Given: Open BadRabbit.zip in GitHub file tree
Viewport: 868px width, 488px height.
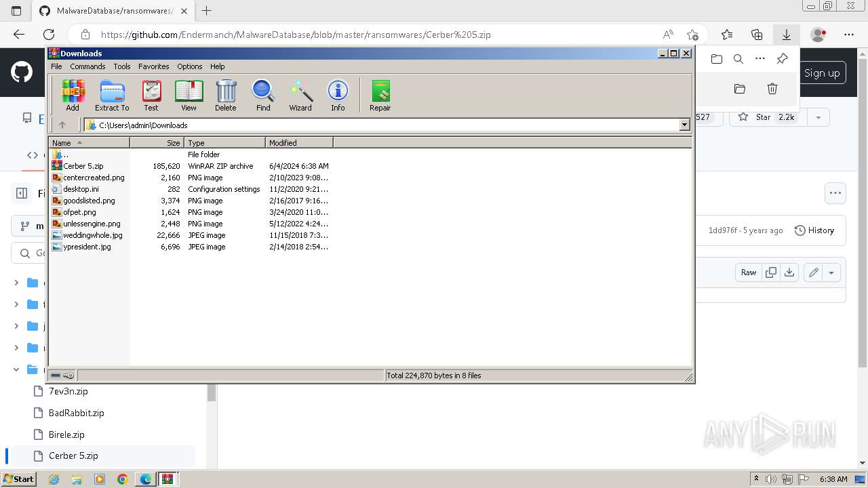Looking at the screenshot, I should click(76, 413).
